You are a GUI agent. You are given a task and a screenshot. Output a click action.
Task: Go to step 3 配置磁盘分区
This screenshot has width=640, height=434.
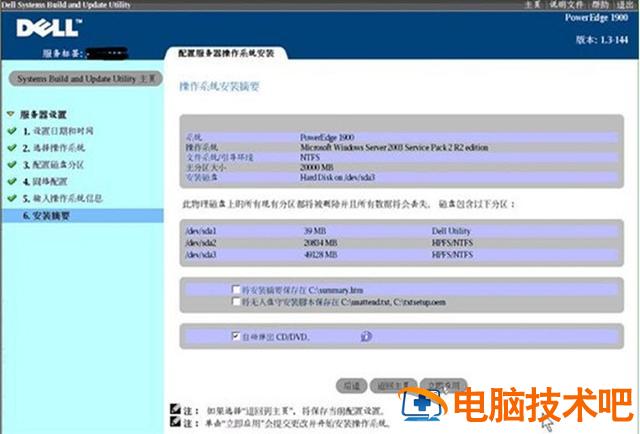coord(53,165)
